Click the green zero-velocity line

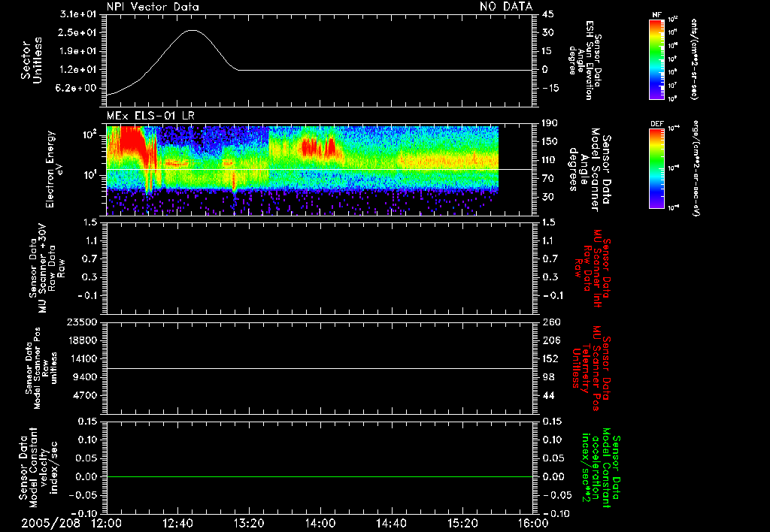click(x=320, y=476)
